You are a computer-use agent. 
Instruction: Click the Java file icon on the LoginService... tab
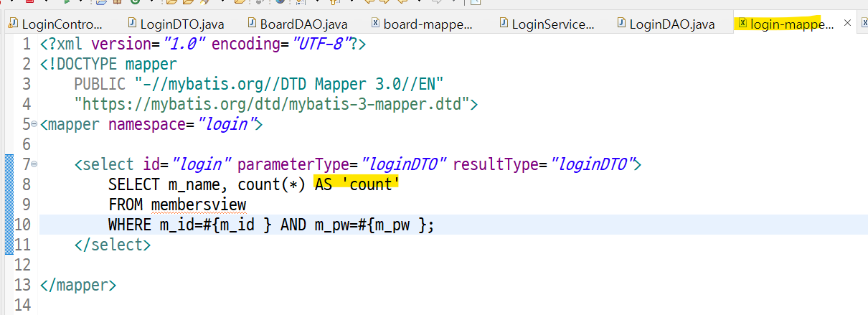pos(503,24)
